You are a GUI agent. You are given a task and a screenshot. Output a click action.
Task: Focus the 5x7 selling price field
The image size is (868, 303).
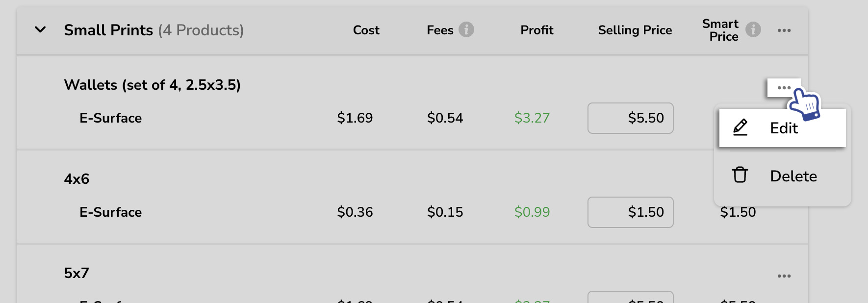[x=630, y=298]
